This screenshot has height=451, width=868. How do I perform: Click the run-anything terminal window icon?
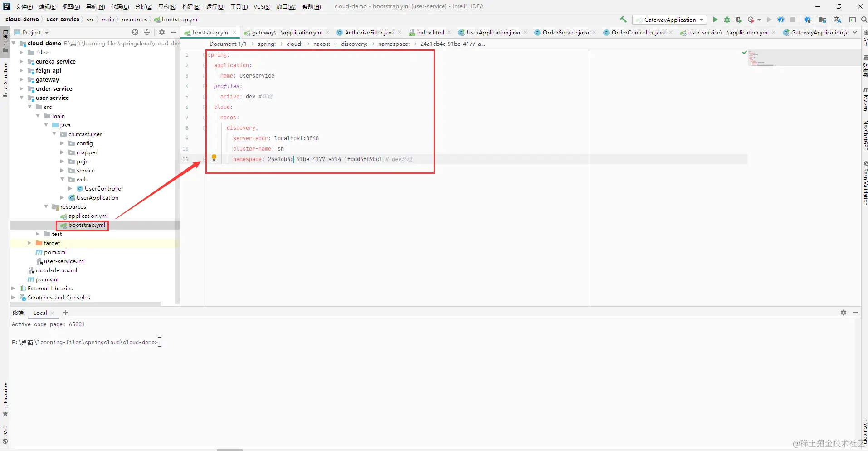point(853,20)
